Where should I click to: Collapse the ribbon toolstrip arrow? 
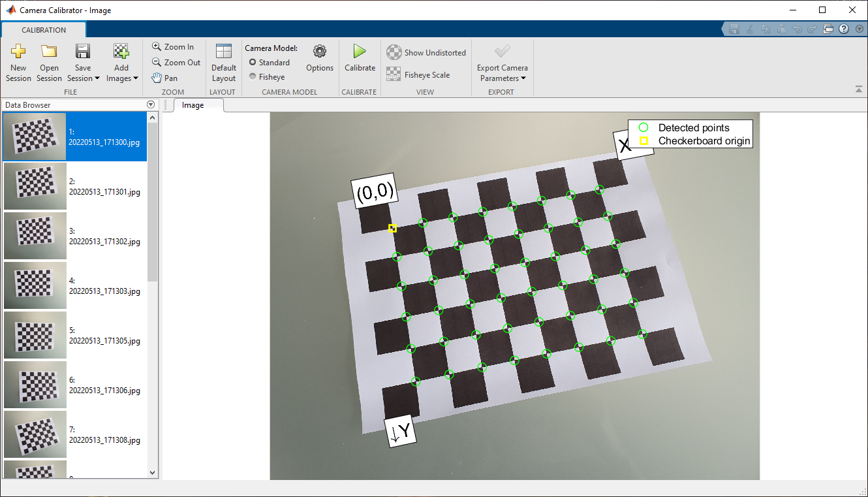(858, 89)
